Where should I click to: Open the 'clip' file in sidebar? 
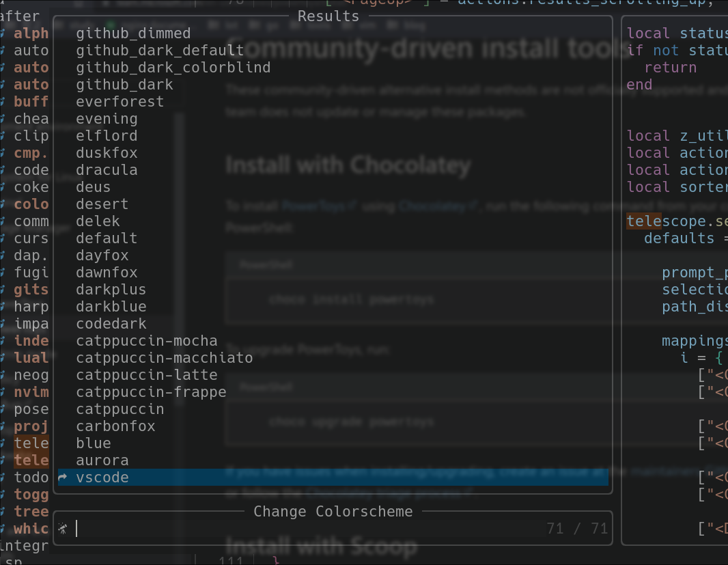(x=31, y=136)
